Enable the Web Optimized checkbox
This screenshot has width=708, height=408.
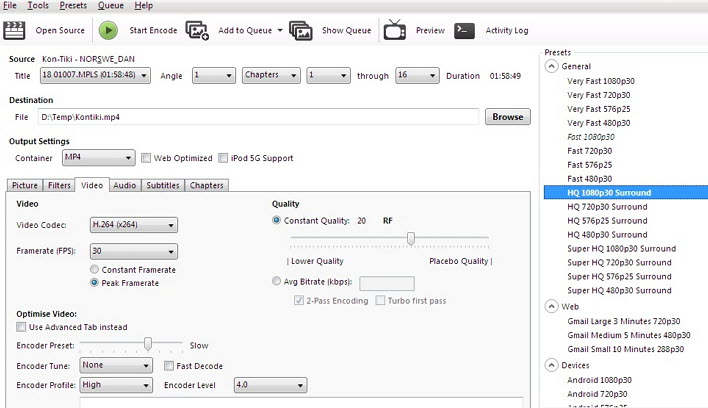click(x=146, y=158)
